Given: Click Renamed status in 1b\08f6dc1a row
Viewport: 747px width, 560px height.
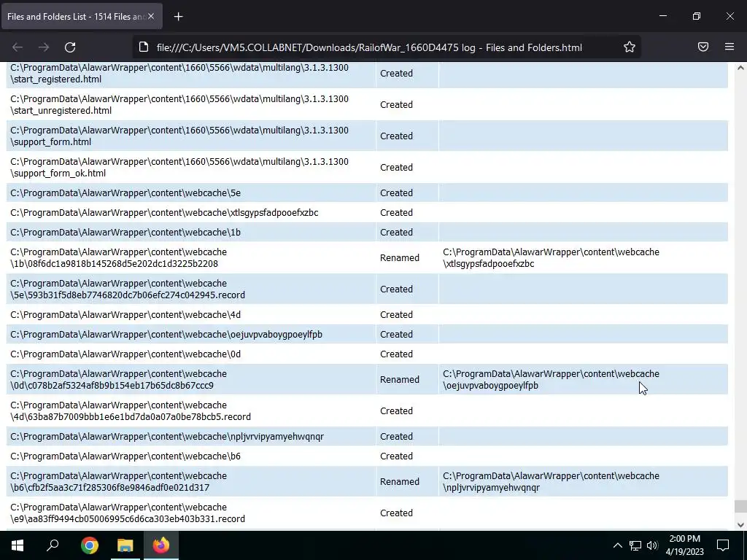Looking at the screenshot, I should click(x=400, y=257).
